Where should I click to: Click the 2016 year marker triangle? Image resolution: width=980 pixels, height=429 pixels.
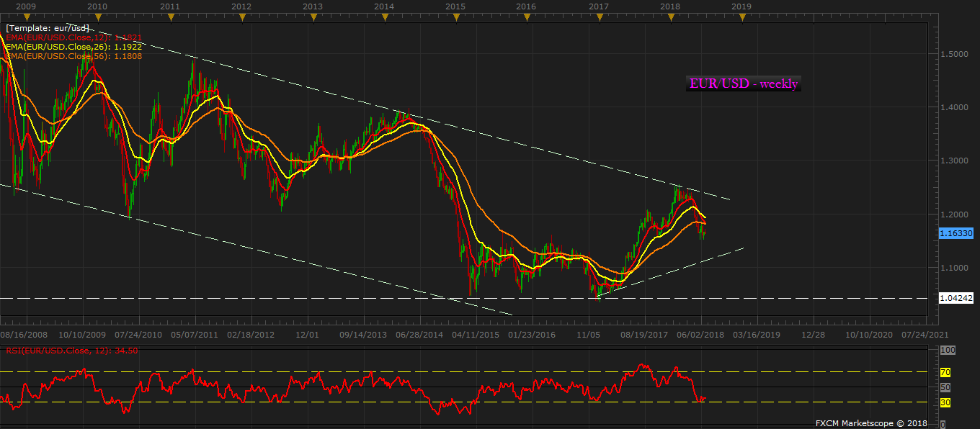[x=527, y=17]
